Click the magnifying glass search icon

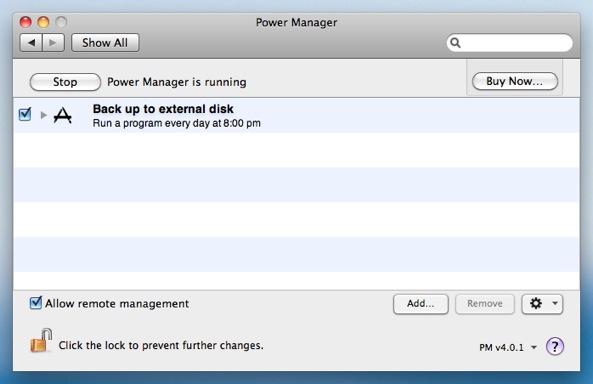click(456, 43)
